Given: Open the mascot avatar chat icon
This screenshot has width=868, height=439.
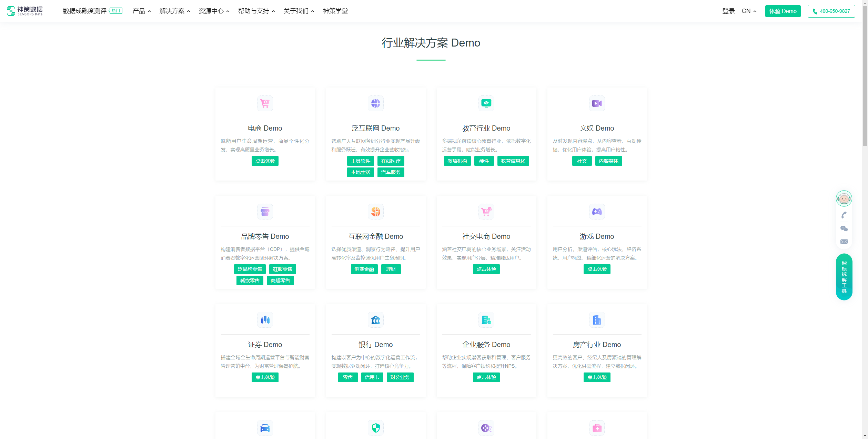Looking at the screenshot, I should click(x=844, y=198).
